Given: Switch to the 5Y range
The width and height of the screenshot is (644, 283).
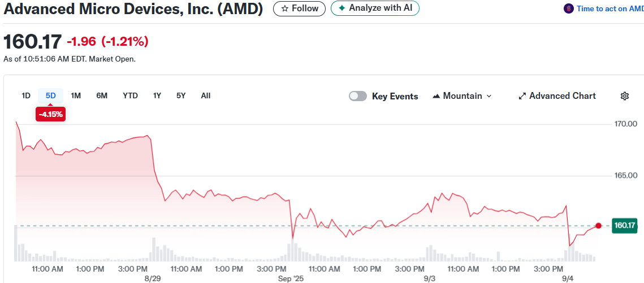Looking at the screenshot, I should point(181,96).
